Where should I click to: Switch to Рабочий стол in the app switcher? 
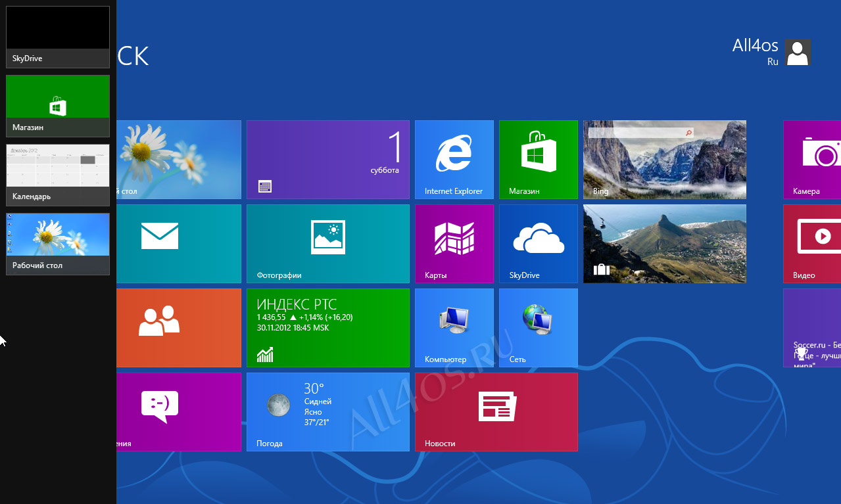click(x=58, y=244)
